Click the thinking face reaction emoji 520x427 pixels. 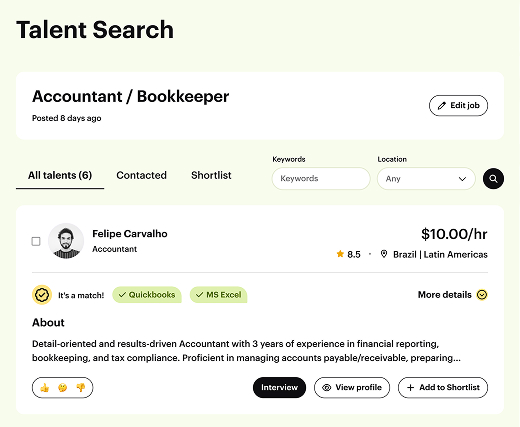pyautogui.click(x=62, y=387)
